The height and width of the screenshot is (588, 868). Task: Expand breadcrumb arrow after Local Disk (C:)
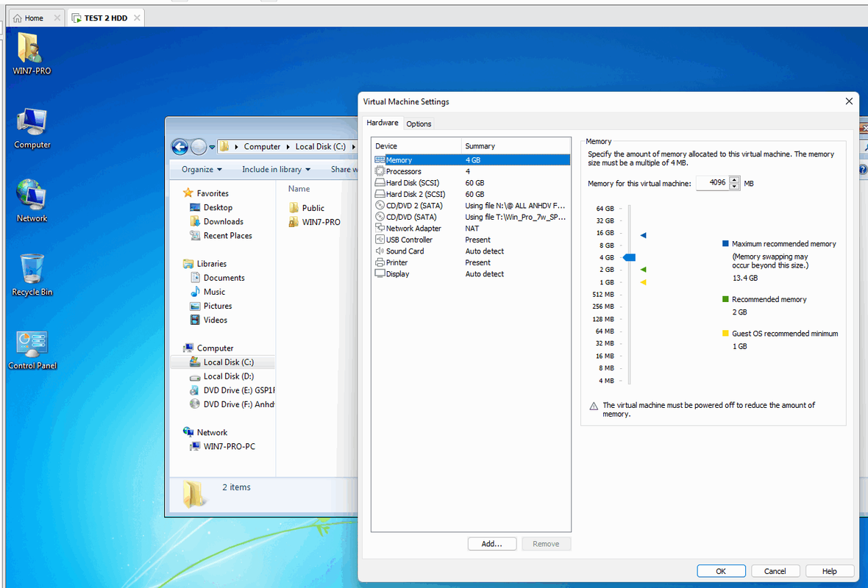(353, 146)
